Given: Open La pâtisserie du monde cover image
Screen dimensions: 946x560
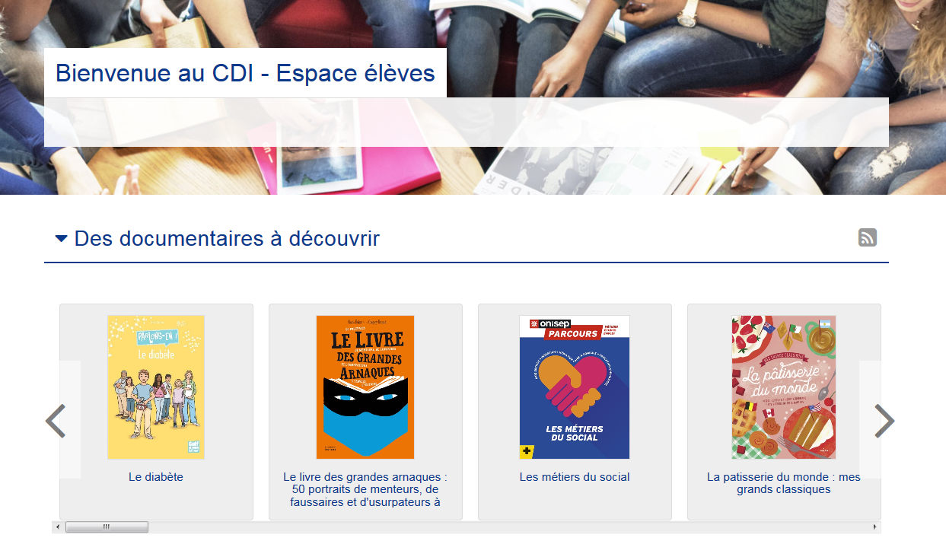Looking at the screenshot, I should [x=784, y=387].
